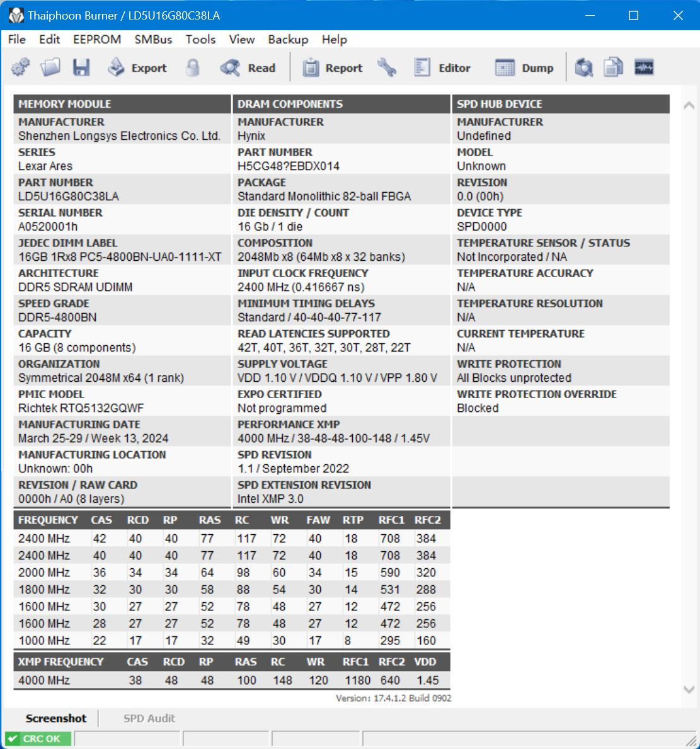Image resolution: width=700 pixels, height=749 pixels.
Task: Click the wrench tool icon
Action: coord(387,67)
